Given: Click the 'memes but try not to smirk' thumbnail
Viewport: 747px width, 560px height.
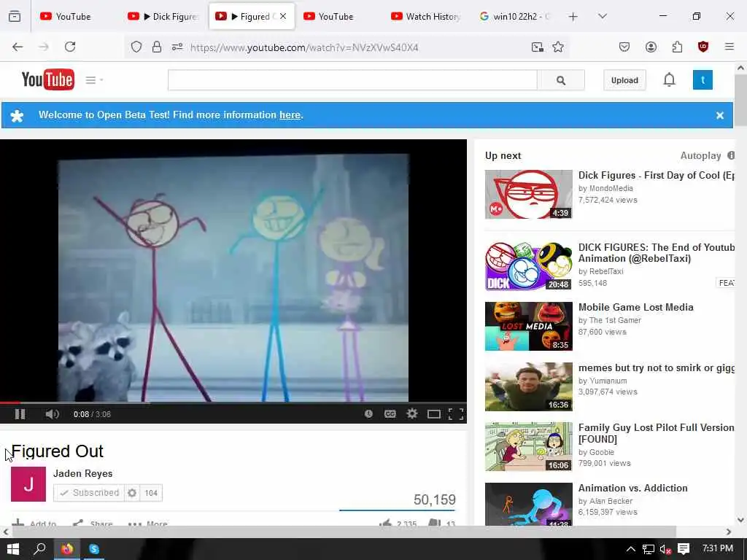Looking at the screenshot, I should pos(529,386).
